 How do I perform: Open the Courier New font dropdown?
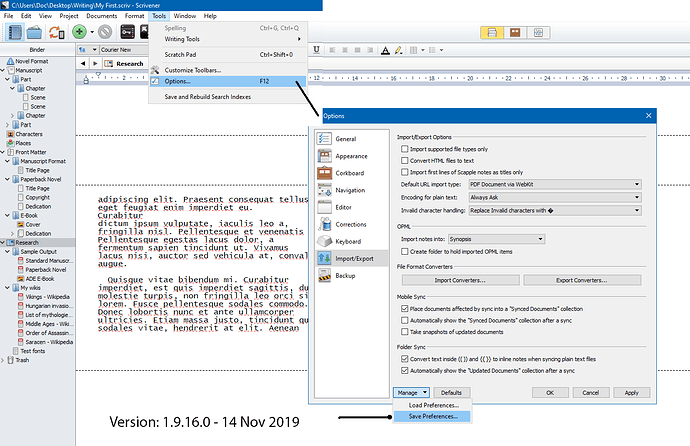[x=124, y=50]
